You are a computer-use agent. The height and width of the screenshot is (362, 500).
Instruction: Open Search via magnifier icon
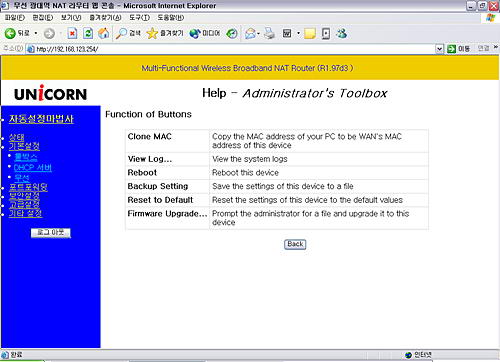point(121,33)
